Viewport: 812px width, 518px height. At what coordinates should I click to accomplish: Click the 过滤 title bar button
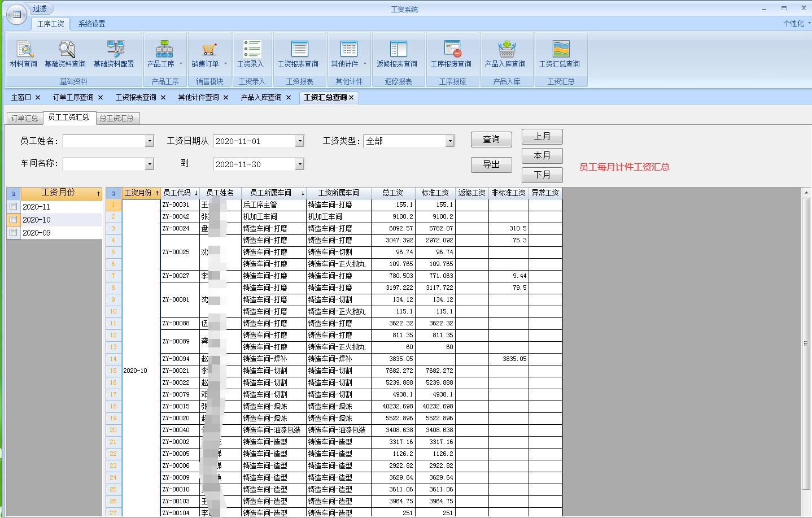tap(40, 8)
